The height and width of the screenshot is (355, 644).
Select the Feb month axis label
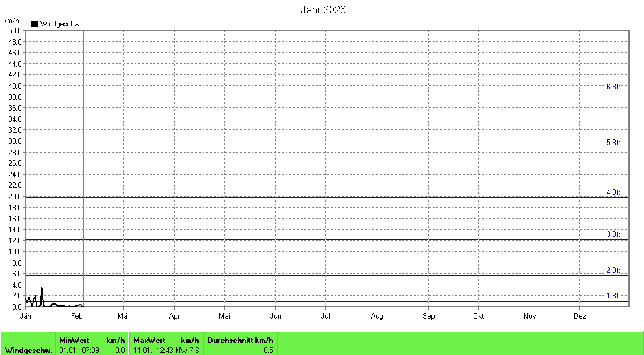(77, 316)
